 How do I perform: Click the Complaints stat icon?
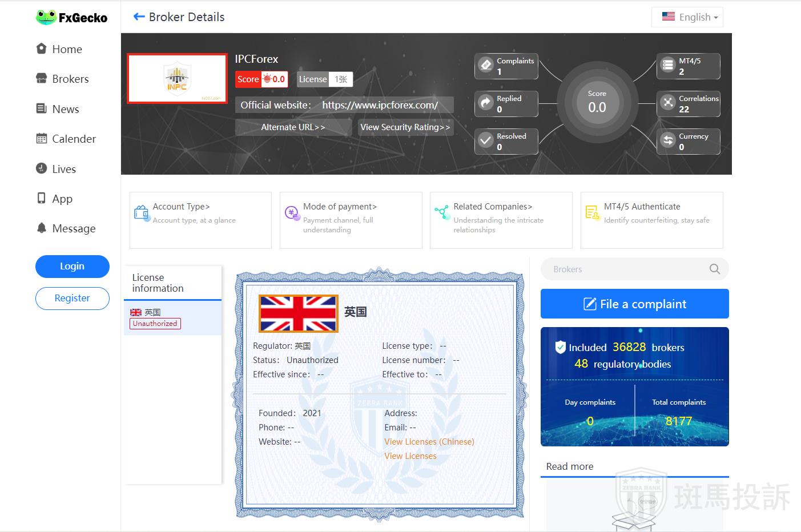[486, 66]
